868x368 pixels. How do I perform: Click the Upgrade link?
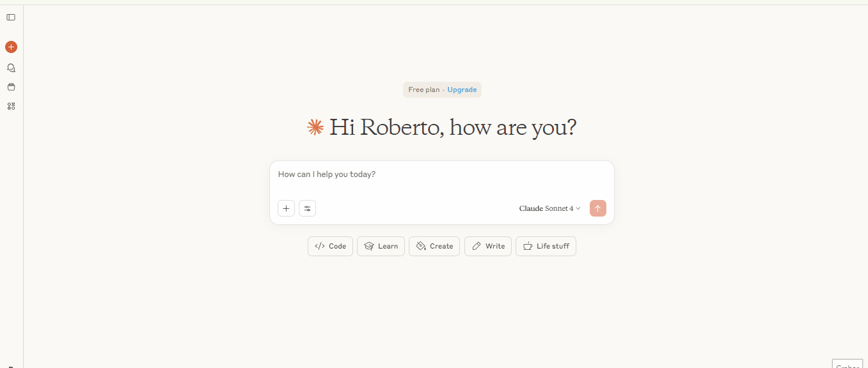(x=462, y=90)
